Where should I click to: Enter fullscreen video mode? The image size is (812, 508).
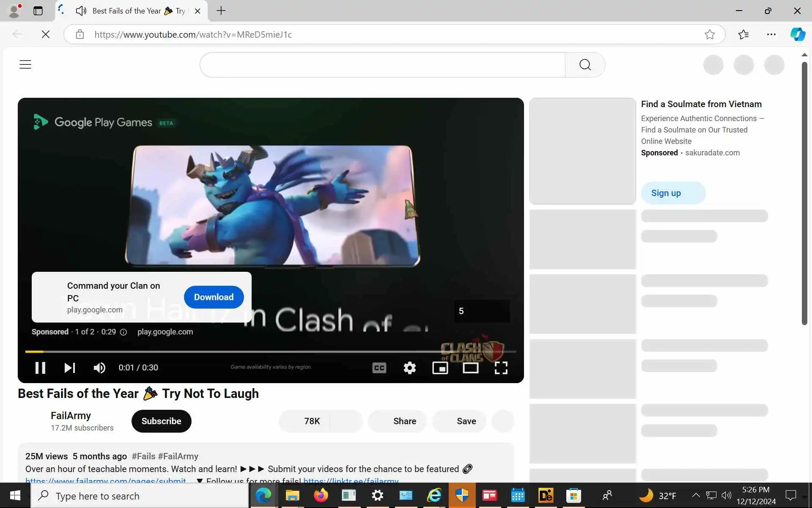point(501,367)
